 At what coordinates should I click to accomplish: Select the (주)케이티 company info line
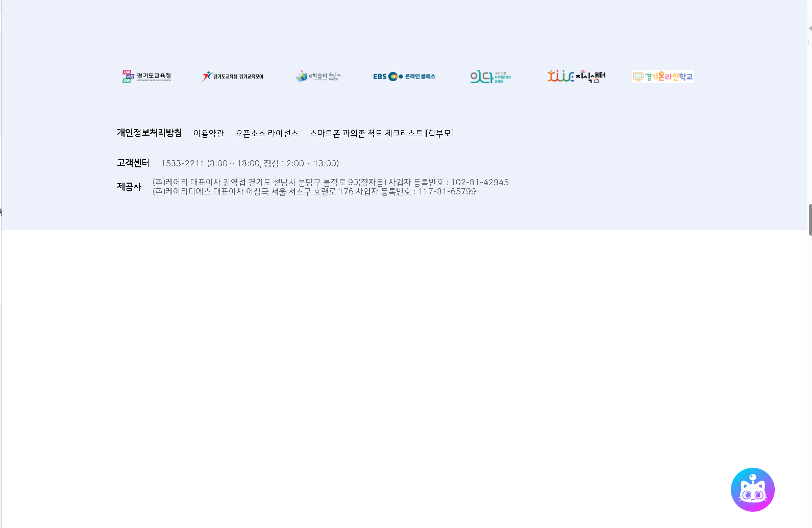(x=330, y=182)
